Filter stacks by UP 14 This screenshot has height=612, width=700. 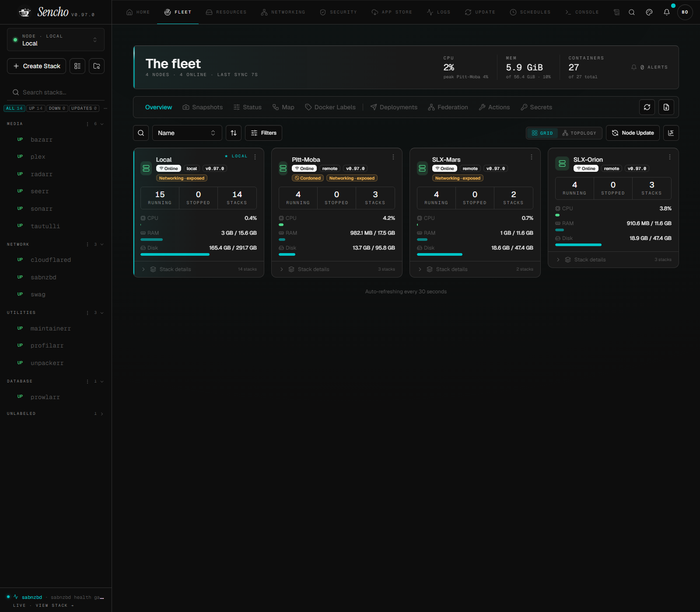(x=36, y=108)
